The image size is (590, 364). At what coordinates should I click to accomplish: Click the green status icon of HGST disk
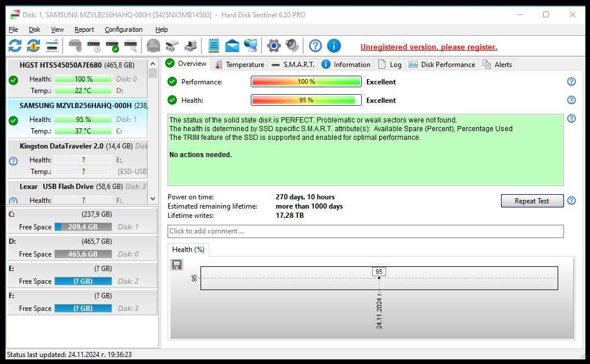[13, 80]
